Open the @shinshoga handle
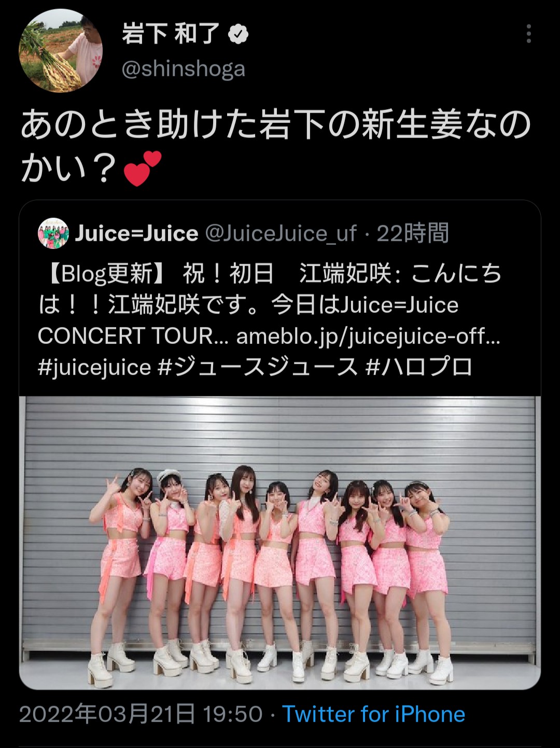The height and width of the screenshot is (748, 560). (183, 69)
